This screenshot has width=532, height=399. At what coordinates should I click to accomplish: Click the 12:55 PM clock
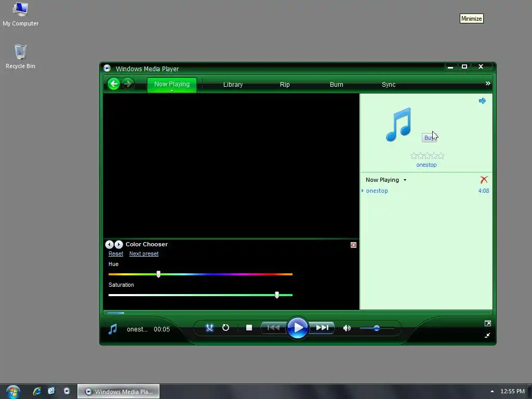tap(512, 391)
